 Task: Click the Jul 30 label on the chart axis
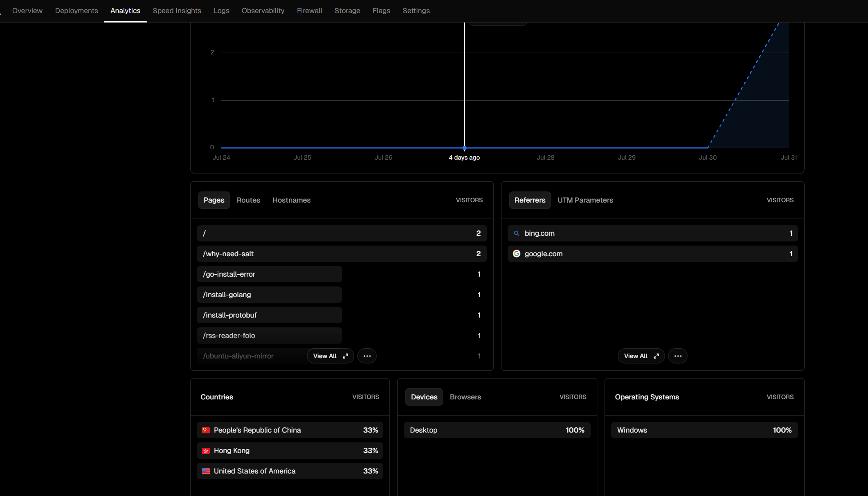[x=708, y=158]
